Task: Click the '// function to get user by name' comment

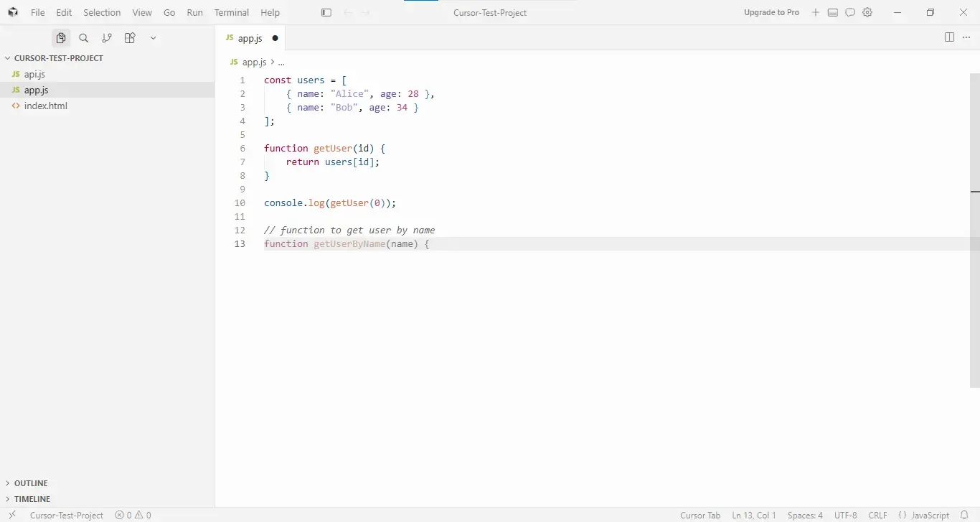Action: 349,230
